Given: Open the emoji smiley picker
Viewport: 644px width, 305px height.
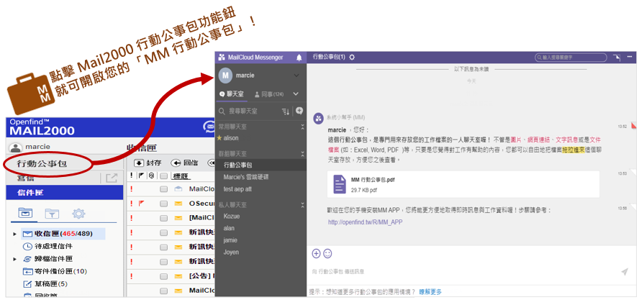Looking at the screenshot, I should click(x=327, y=254).
